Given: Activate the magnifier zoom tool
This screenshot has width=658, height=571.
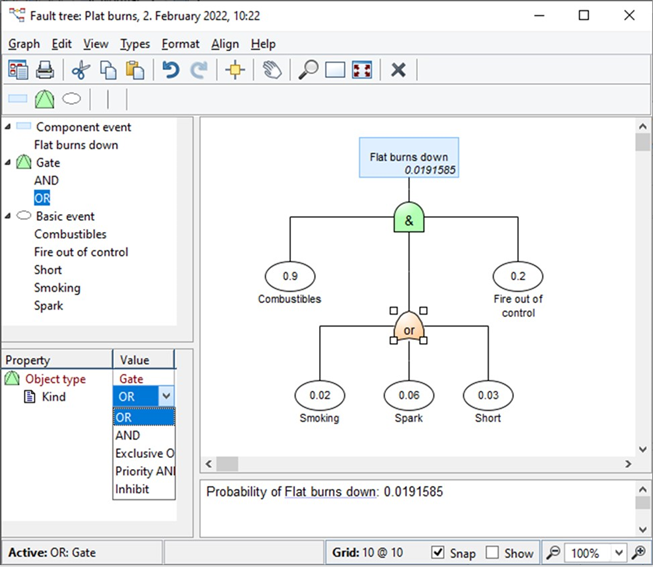Looking at the screenshot, I should 309,70.
